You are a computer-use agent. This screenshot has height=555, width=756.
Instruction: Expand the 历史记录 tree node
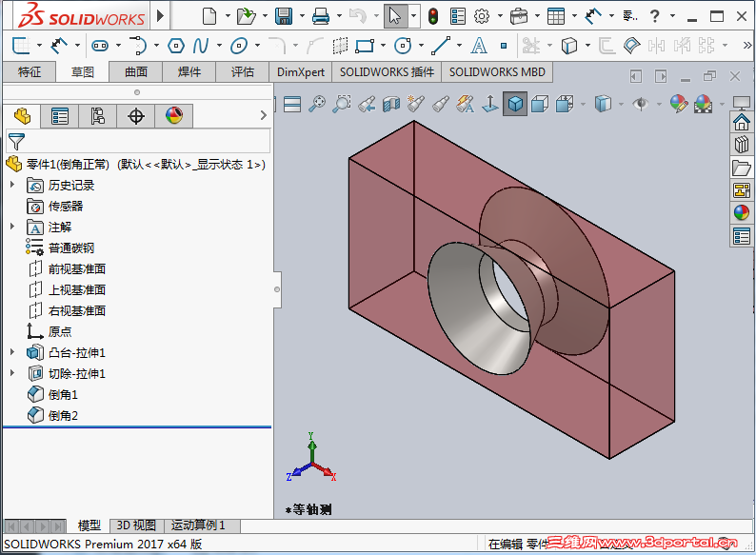click(x=12, y=184)
